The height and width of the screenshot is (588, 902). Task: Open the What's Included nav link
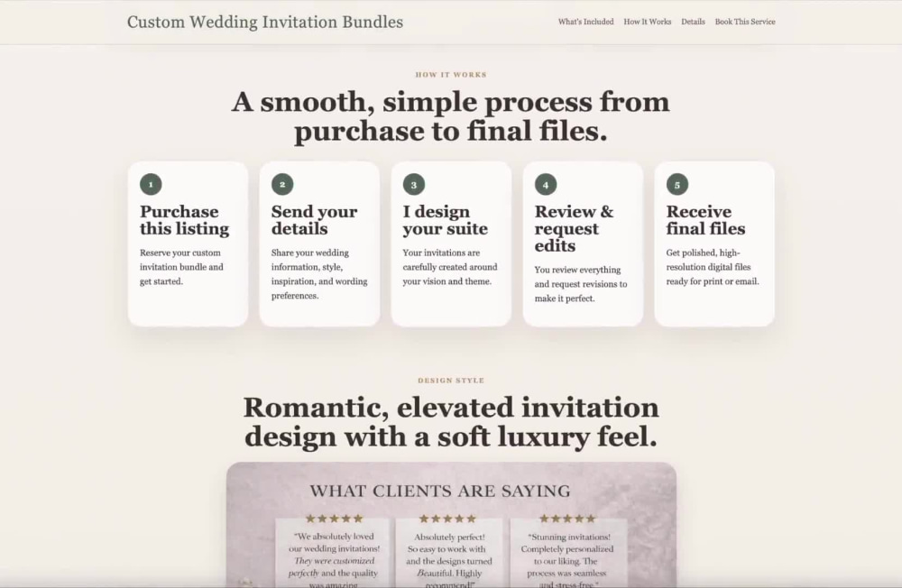(585, 22)
